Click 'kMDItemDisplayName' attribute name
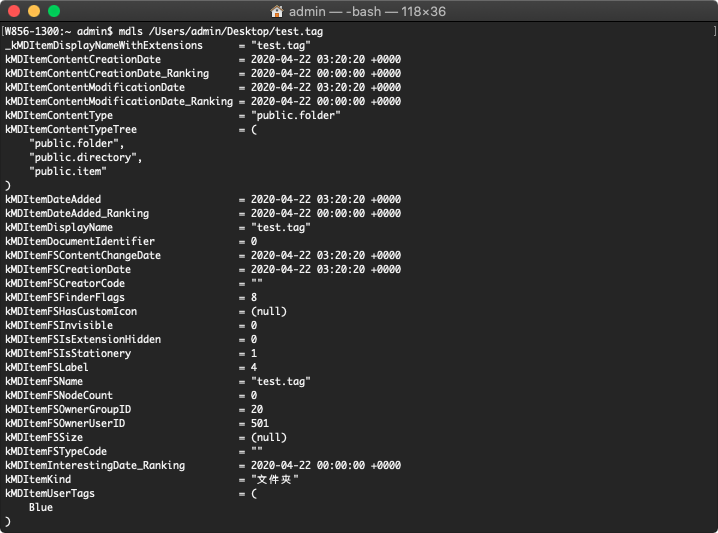 click(x=59, y=228)
